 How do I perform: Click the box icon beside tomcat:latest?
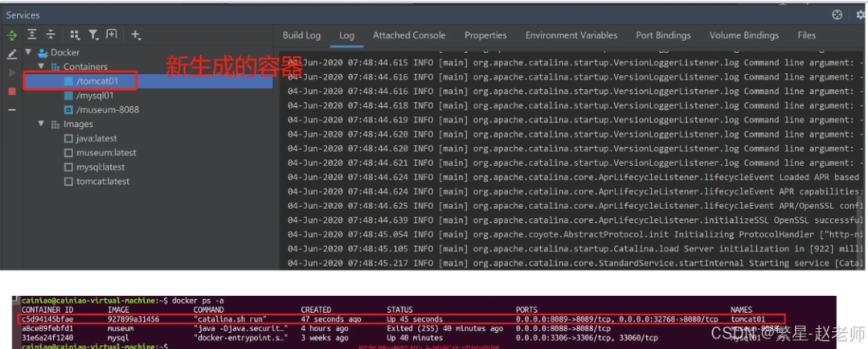[68, 182]
